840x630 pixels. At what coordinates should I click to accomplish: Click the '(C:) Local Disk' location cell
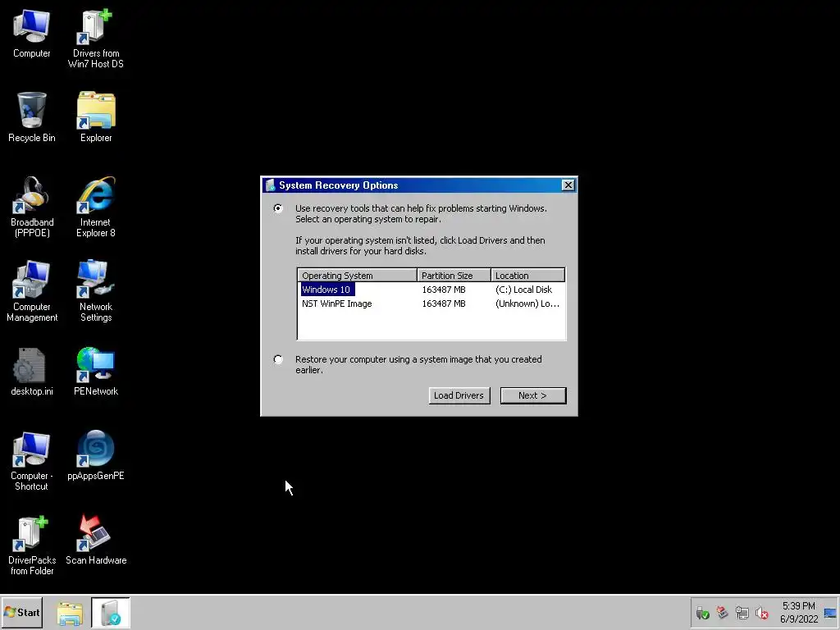pyautogui.click(x=523, y=290)
